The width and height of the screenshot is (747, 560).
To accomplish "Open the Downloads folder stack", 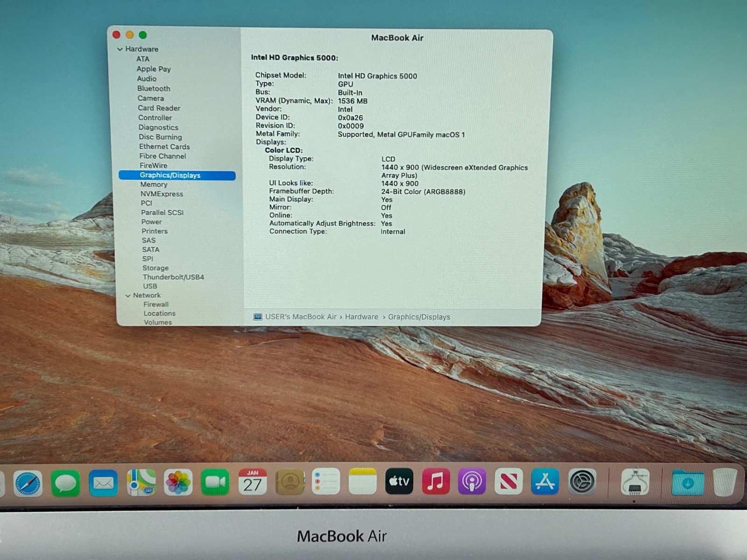I will tap(688, 483).
